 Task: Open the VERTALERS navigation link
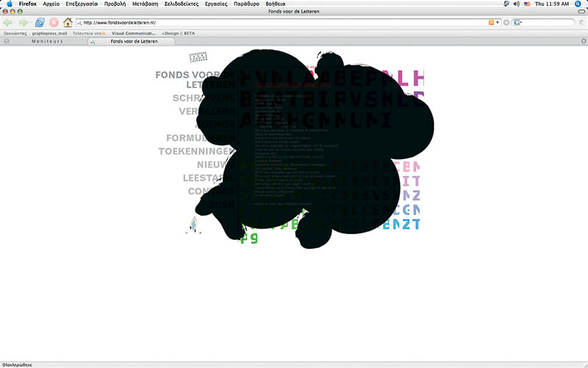[207, 112]
